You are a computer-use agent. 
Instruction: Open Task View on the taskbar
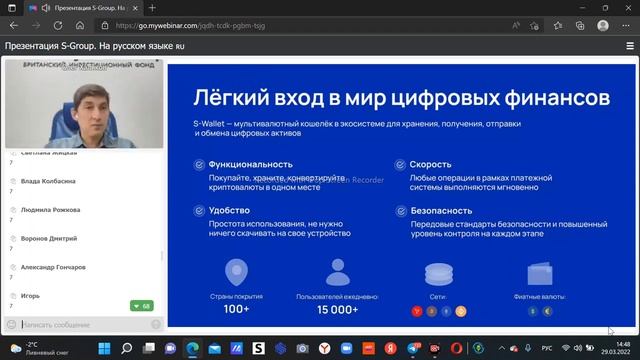click(x=149, y=349)
